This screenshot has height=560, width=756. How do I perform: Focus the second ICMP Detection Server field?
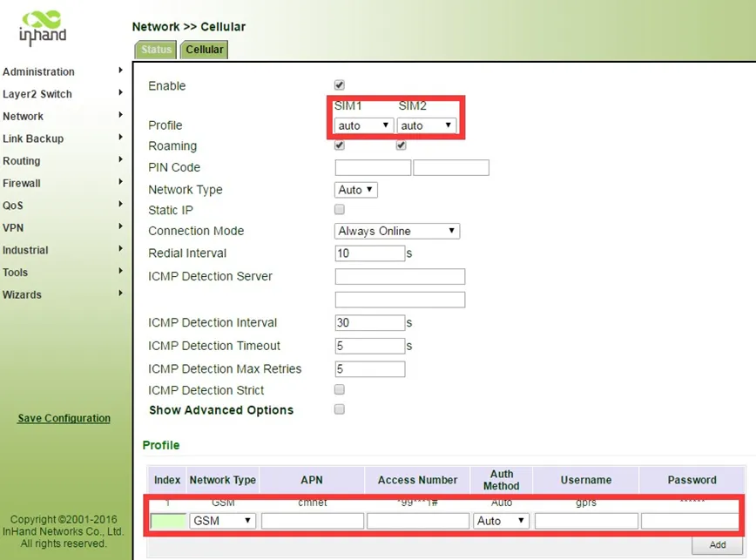point(400,300)
